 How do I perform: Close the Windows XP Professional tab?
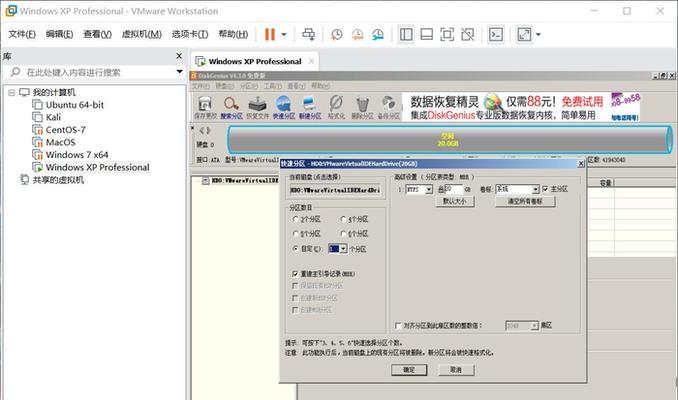tap(311, 61)
